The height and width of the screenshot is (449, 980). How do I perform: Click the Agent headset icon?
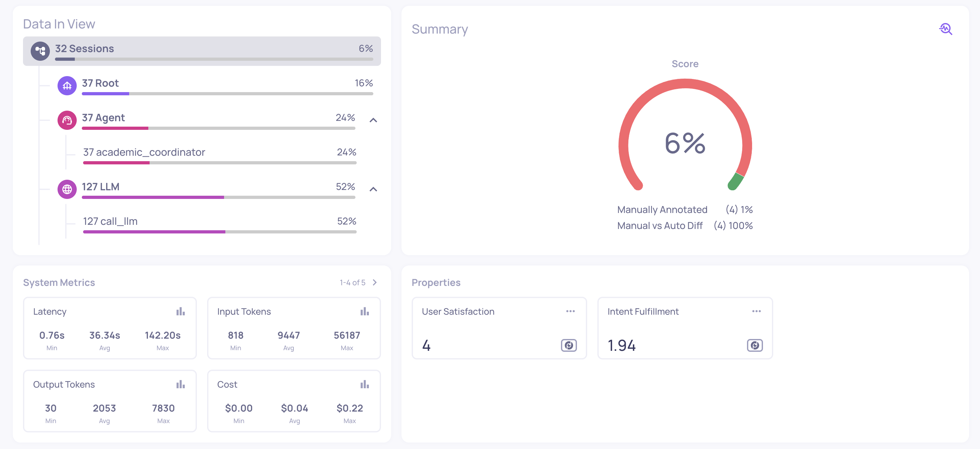(x=67, y=120)
